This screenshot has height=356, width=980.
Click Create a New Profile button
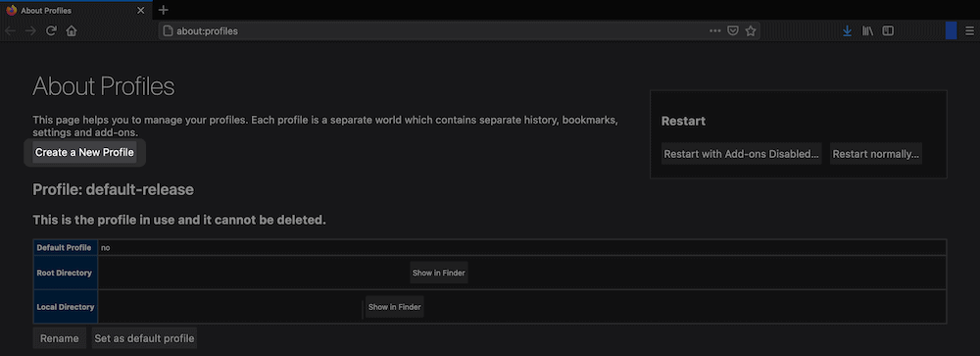point(84,153)
